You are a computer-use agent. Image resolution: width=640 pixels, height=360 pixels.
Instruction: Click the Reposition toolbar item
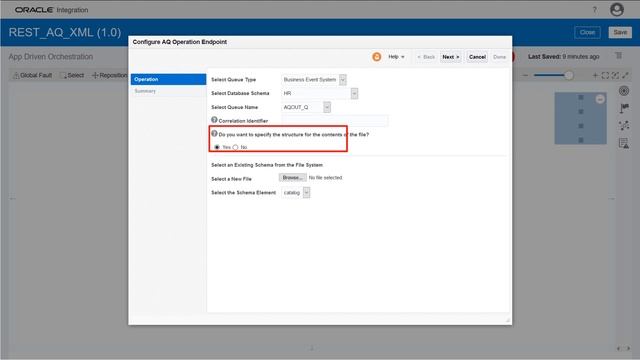109,75
